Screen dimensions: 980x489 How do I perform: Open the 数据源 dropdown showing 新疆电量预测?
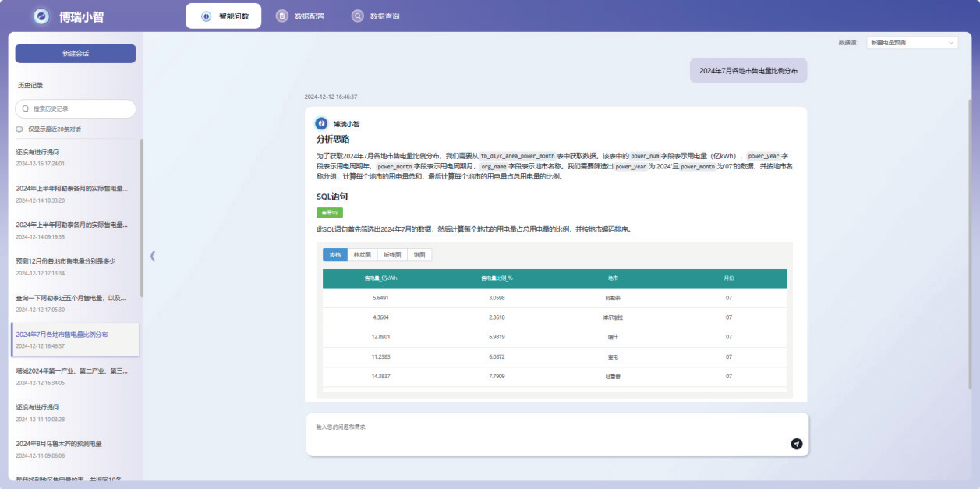[x=912, y=43]
